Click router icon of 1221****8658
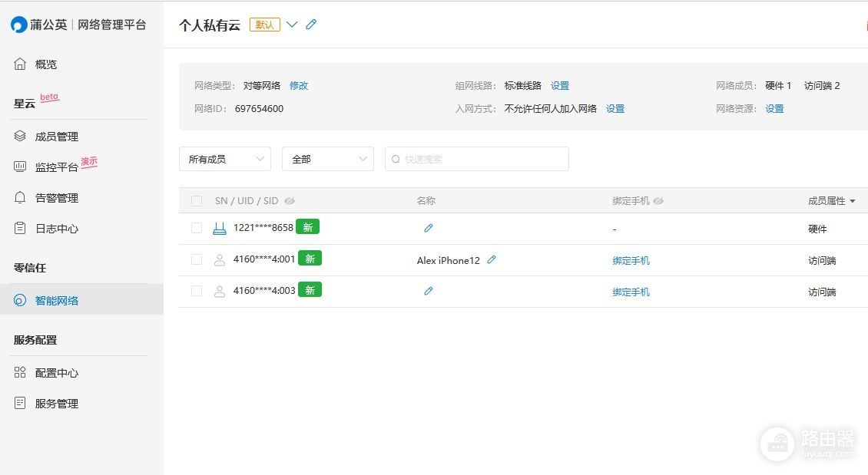Image resolution: width=868 pixels, height=475 pixels. pyautogui.click(x=220, y=229)
